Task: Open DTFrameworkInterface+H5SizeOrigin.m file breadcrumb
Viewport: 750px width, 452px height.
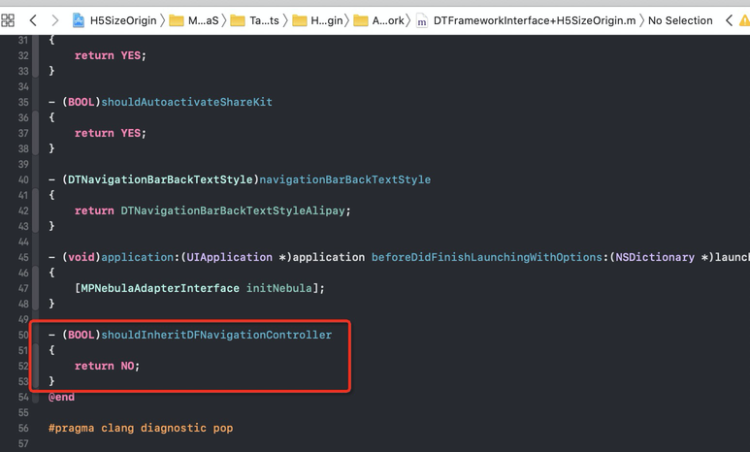Action: [x=534, y=21]
